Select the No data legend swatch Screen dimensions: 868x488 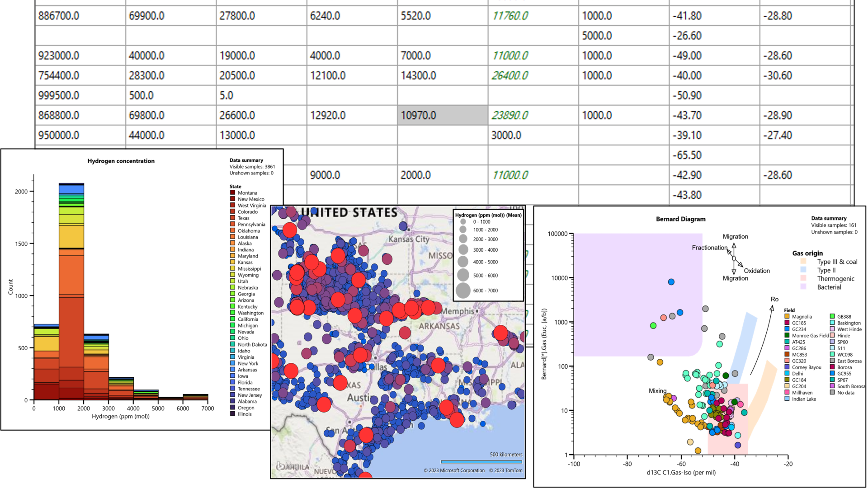click(832, 393)
